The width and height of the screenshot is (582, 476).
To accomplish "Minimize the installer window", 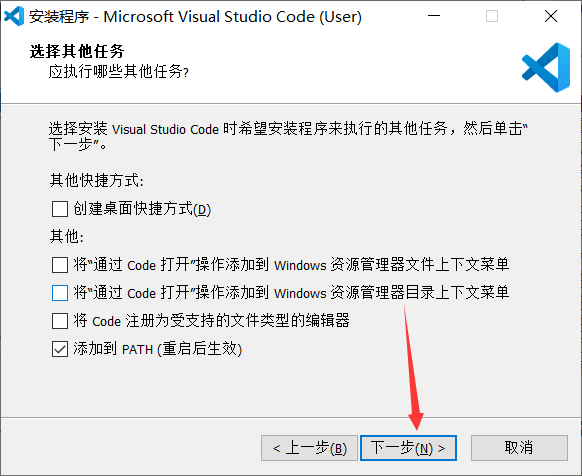I will pyautogui.click(x=434, y=16).
